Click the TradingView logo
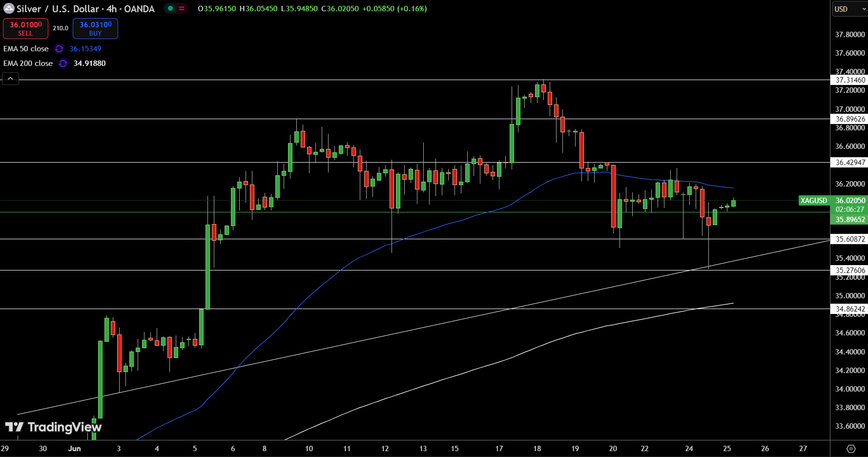Screen dimensions: 868x457 (x=53, y=427)
